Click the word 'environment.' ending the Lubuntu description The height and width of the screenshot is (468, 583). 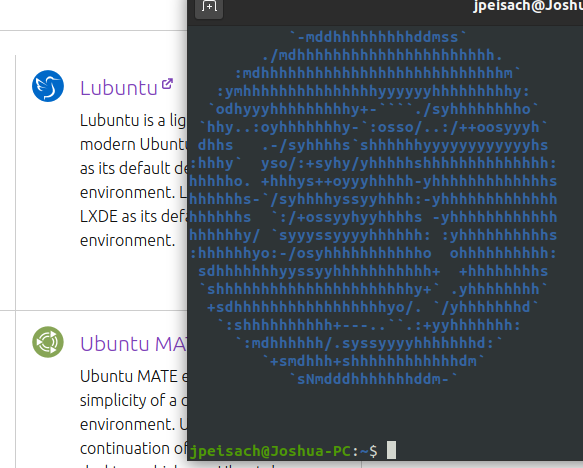tap(128, 240)
